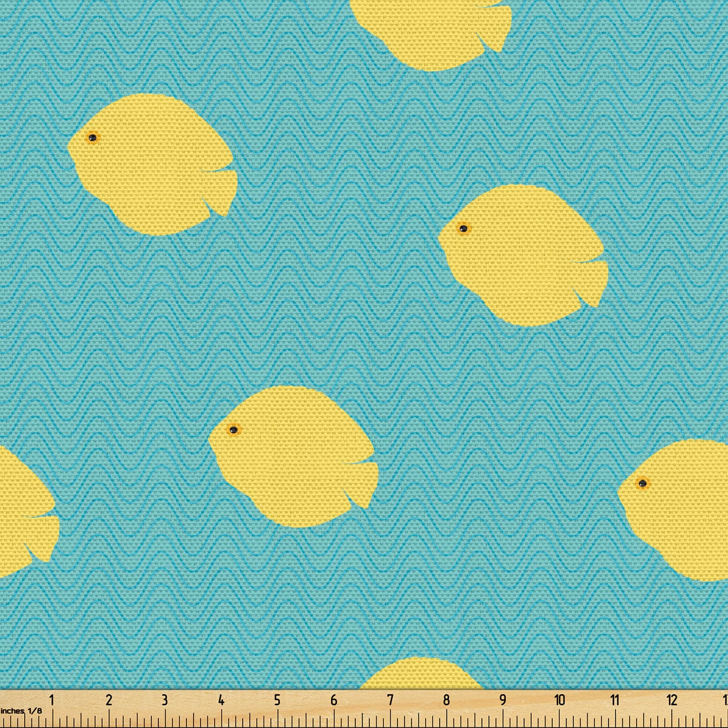The width and height of the screenshot is (728, 728).
Task: Click the ruler's number 11
Action: 615,700
